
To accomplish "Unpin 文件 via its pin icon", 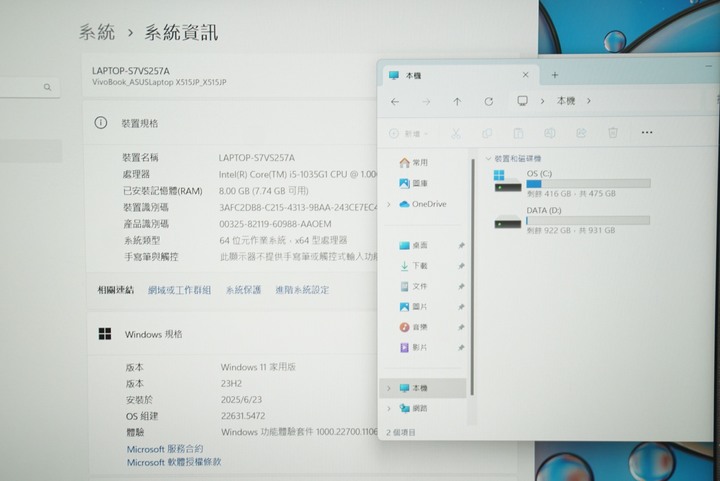I will [461, 286].
